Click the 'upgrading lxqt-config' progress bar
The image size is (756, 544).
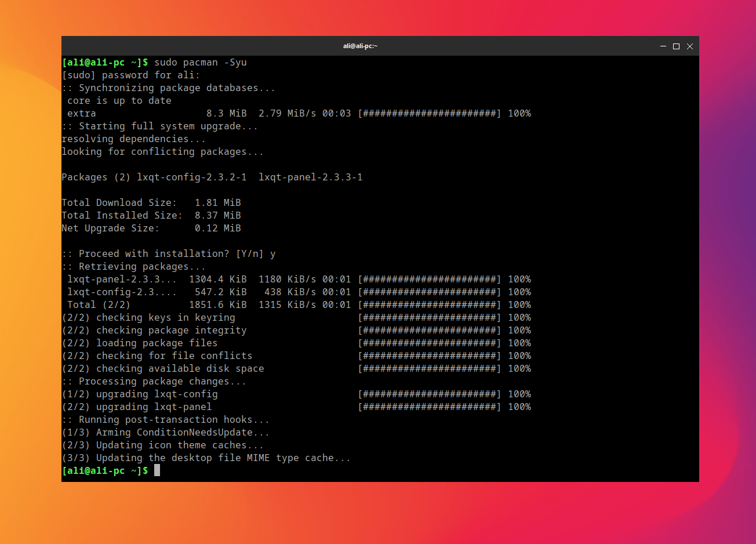pyautogui.click(x=429, y=394)
